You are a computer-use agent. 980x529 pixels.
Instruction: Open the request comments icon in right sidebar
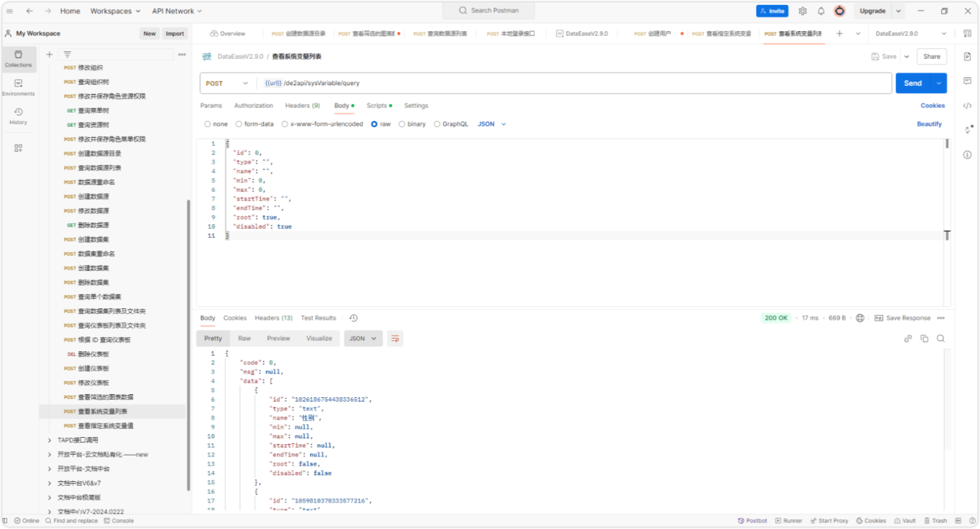click(x=967, y=81)
